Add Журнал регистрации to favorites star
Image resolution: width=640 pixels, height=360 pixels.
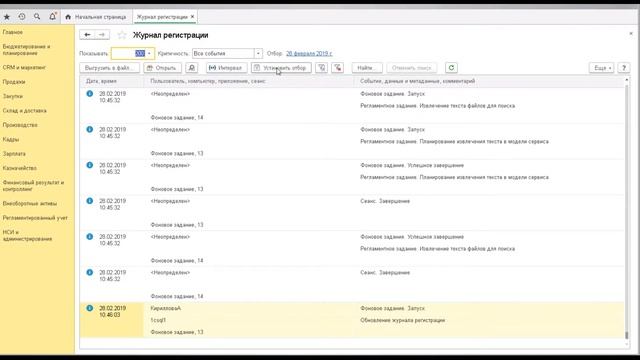coord(122,35)
